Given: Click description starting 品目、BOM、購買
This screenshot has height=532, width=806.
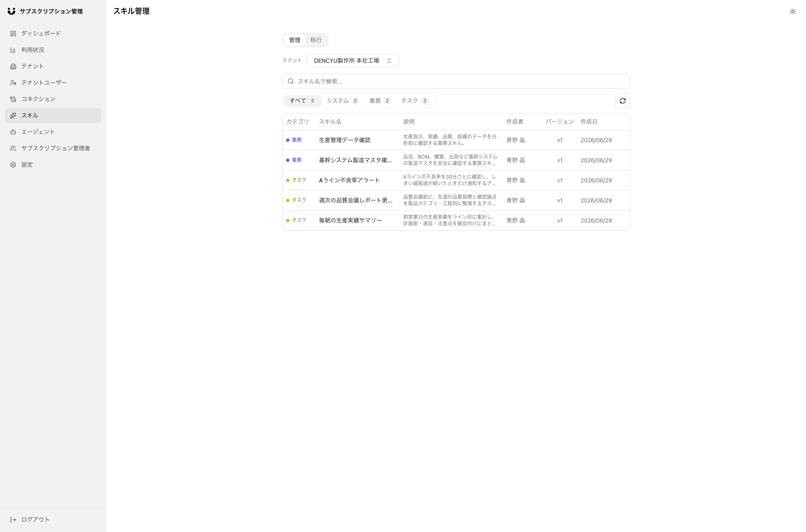Looking at the screenshot, I should pyautogui.click(x=450, y=160).
